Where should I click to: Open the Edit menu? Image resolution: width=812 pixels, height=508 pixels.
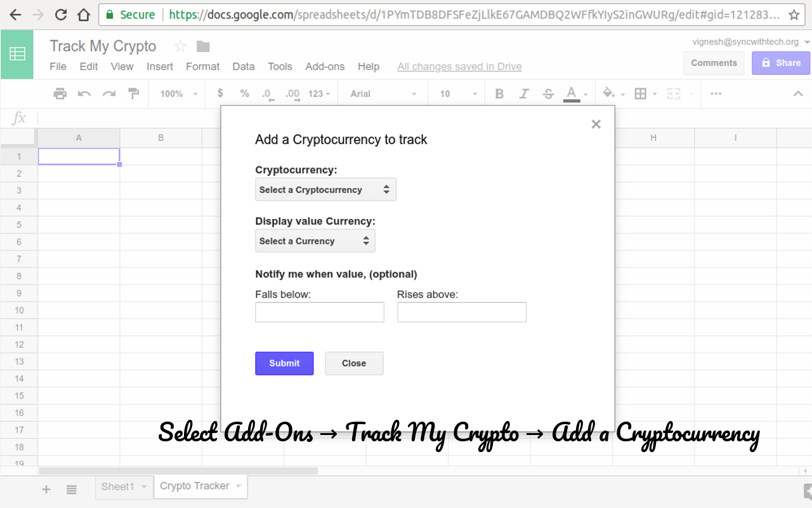tap(89, 66)
